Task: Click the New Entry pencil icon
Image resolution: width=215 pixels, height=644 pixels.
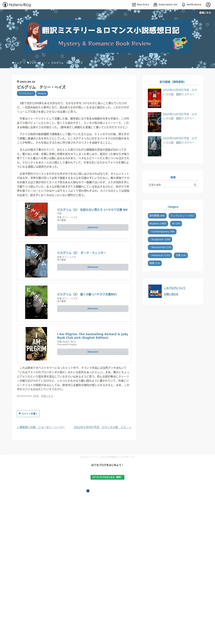Action: [134, 5]
